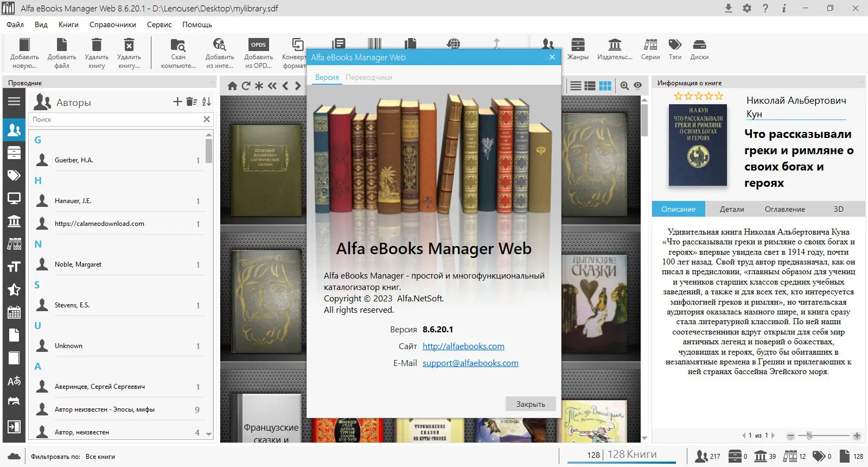Clear the author search field with the X
The image size is (868, 467).
[x=207, y=119]
